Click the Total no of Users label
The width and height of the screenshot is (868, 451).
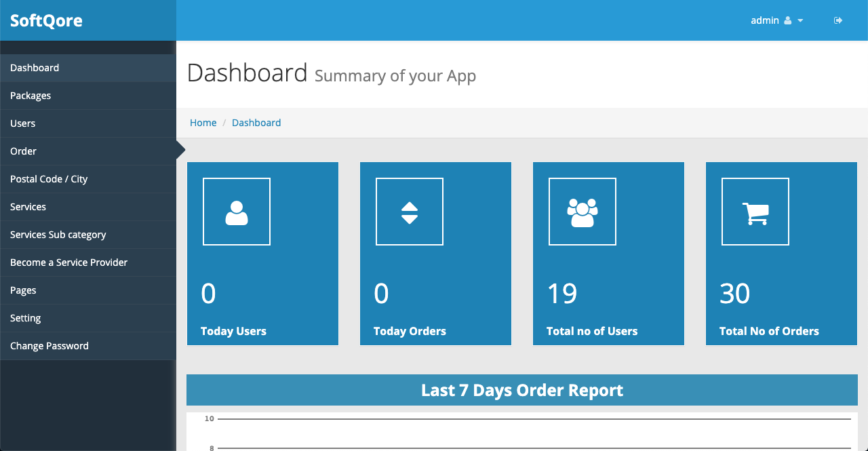point(592,331)
